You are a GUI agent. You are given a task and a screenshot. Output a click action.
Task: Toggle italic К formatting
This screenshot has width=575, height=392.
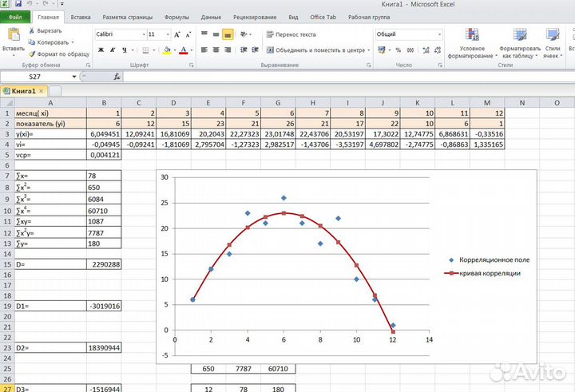point(113,49)
